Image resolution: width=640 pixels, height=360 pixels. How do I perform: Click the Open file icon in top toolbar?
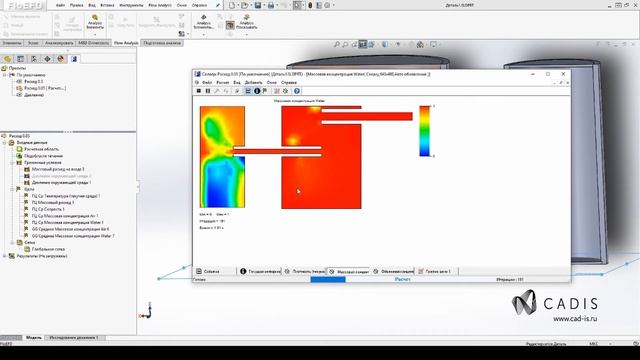[x=244, y=5]
